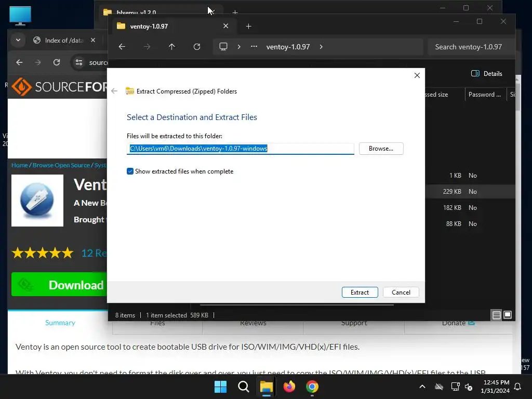Image resolution: width=532 pixels, height=399 pixels.
Task: Click the SourceForge logo
Action: coord(59,87)
